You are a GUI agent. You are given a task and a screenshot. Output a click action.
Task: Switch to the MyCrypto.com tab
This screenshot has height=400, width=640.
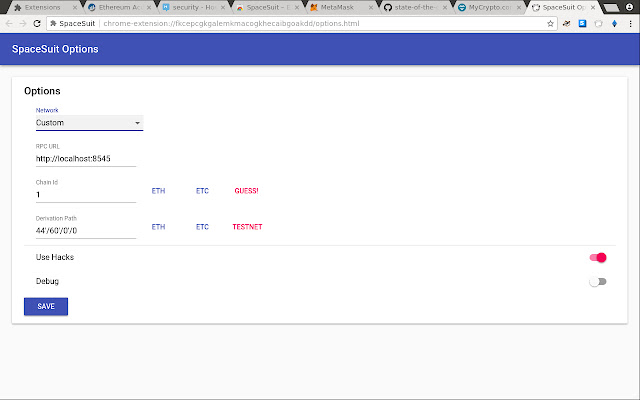point(489,7)
